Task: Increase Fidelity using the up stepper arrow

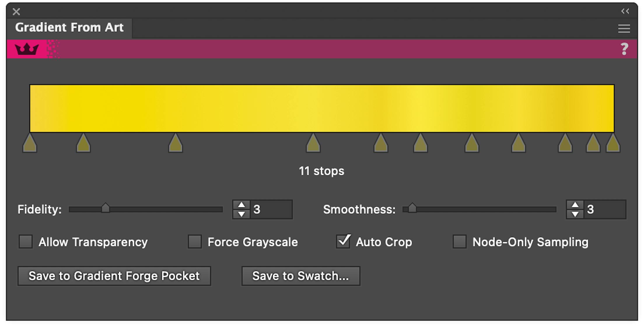Action: tap(242, 204)
